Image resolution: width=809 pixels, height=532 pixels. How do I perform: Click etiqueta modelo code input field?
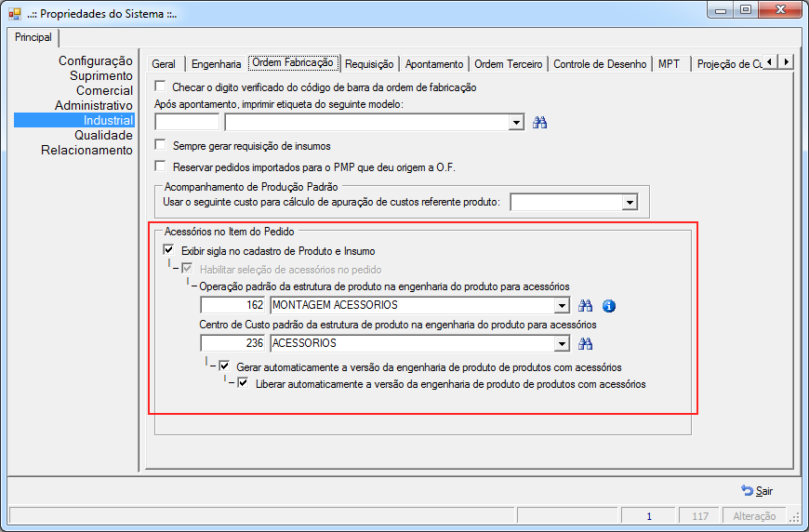click(187, 122)
